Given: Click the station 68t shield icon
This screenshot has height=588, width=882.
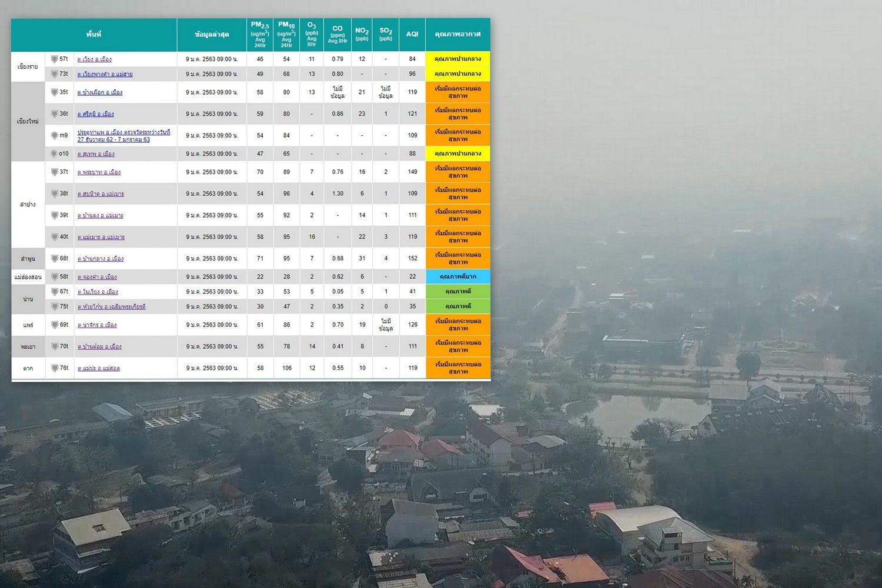Looking at the screenshot, I should point(54,259).
